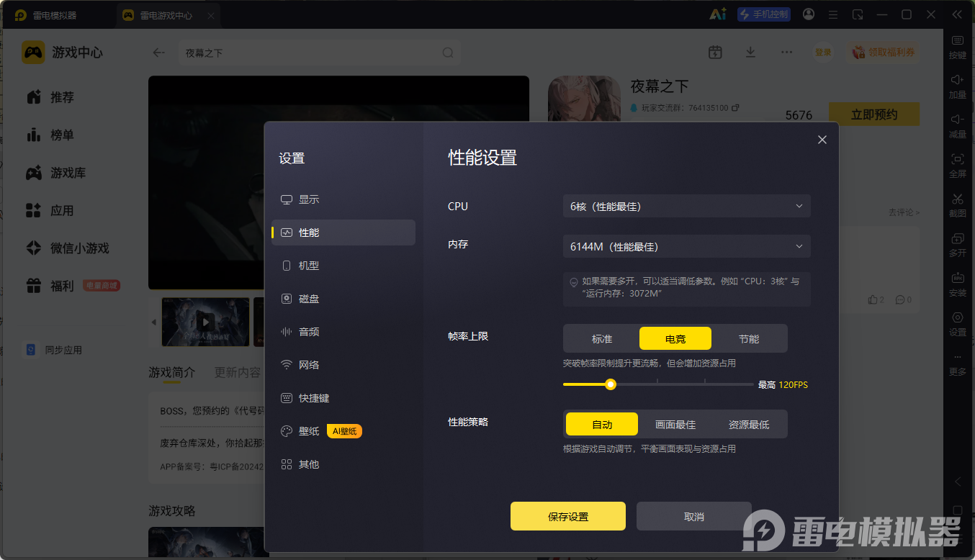Click the 安装 APK install icon

point(958,279)
